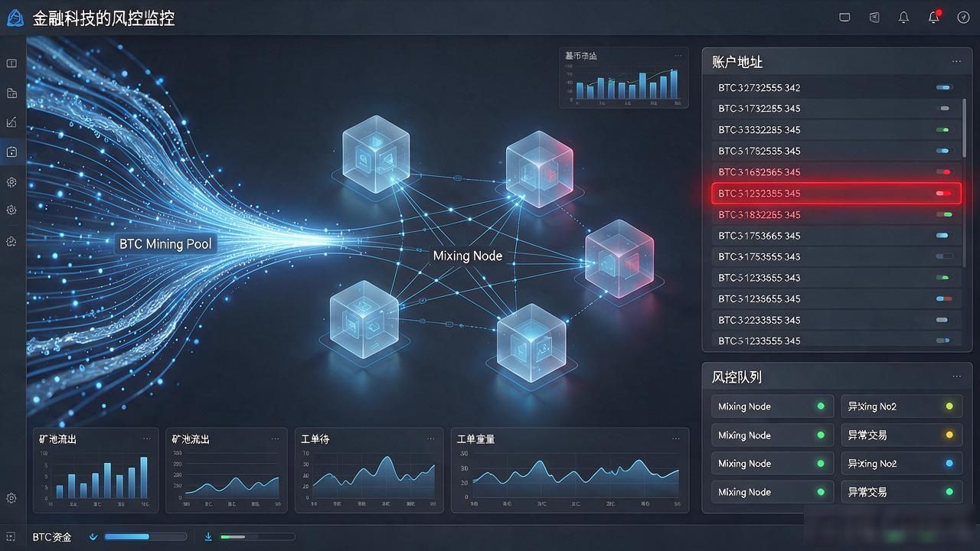Toggle switch for BTC 3 1753665 345
Image resolution: width=980 pixels, height=551 pixels.
pos(943,236)
